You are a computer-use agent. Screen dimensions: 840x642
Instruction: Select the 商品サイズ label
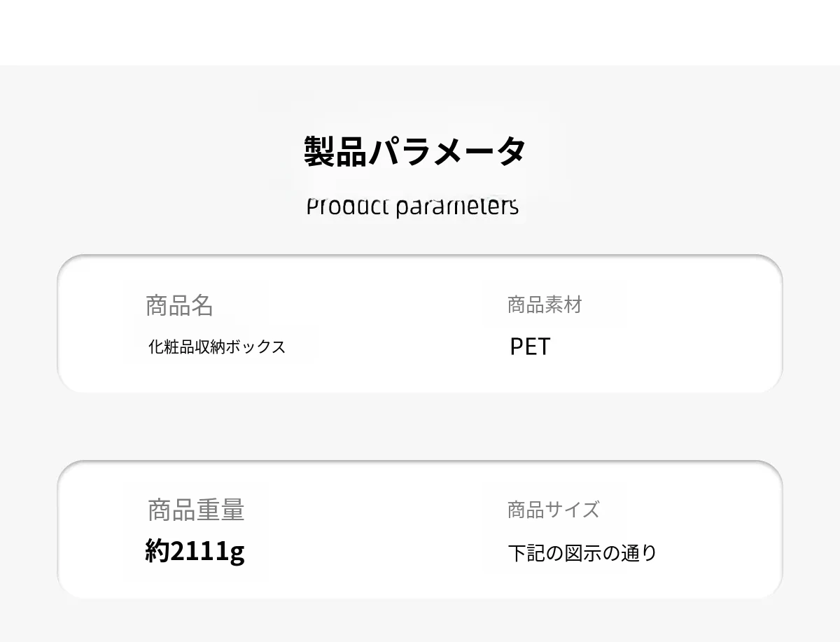pos(553,510)
